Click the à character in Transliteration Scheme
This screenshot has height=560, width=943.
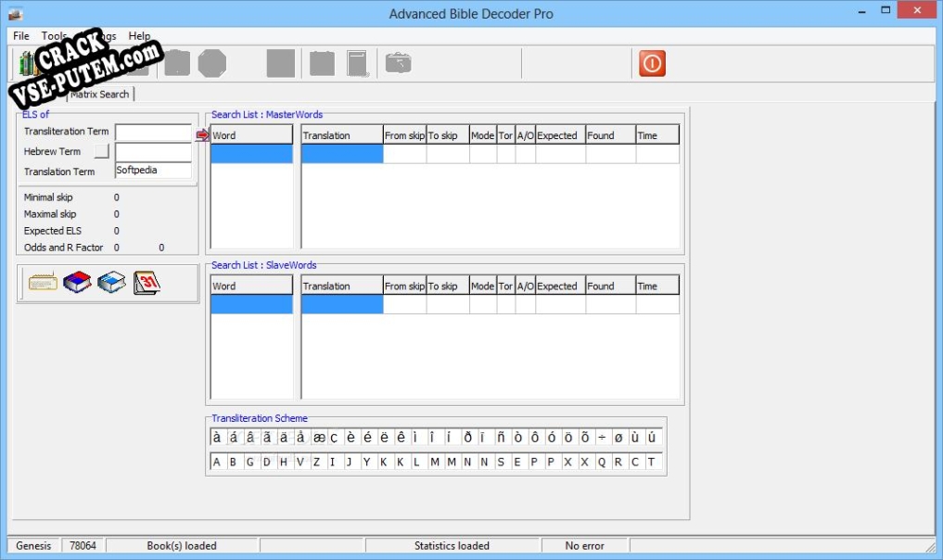[216, 438]
